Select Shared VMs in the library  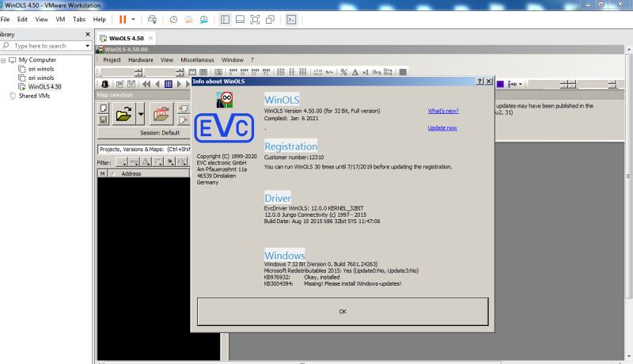(x=34, y=96)
